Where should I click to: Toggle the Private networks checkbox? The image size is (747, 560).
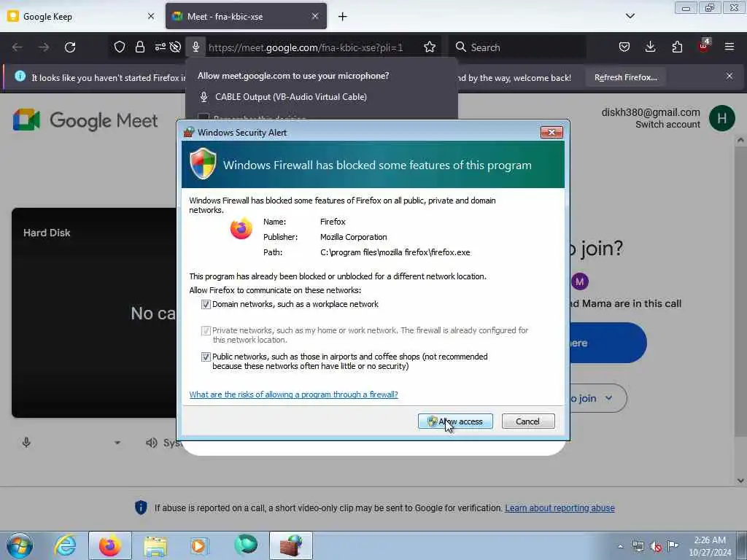click(x=206, y=330)
